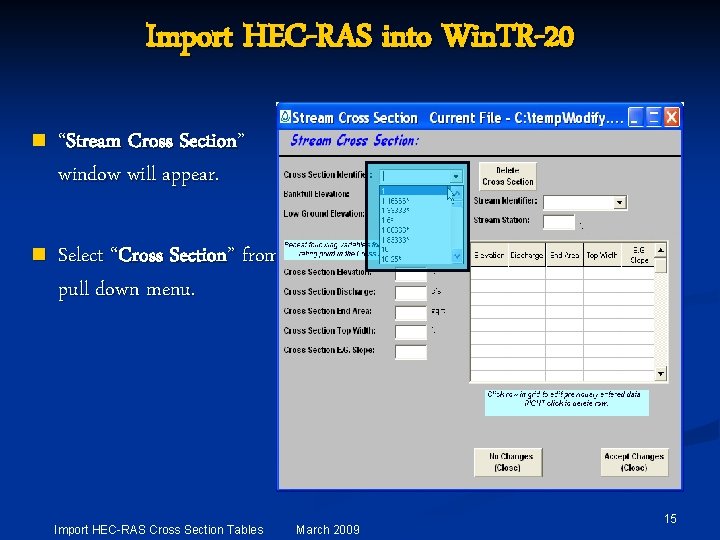The height and width of the screenshot is (540, 720).
Task: Click the Discharge column header in grid
Action: point(527,255)
